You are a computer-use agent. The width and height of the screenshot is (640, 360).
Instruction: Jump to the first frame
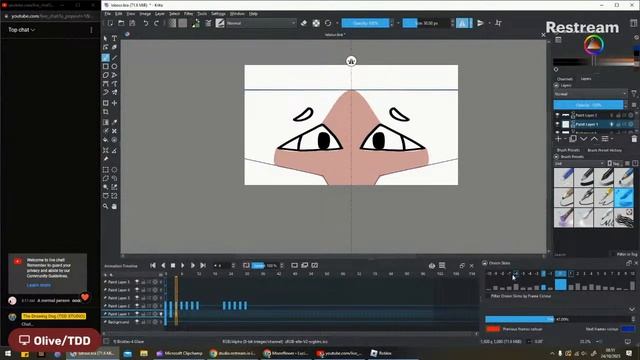coord(153,265)
